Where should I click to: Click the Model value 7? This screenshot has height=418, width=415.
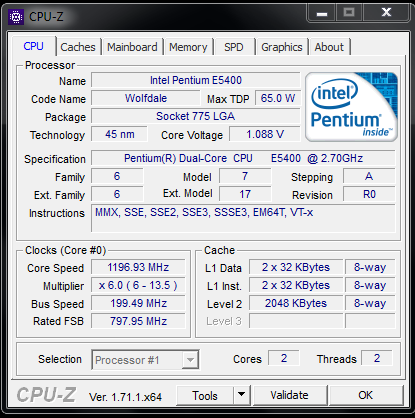pyautogui.click(x=245, y=176)
